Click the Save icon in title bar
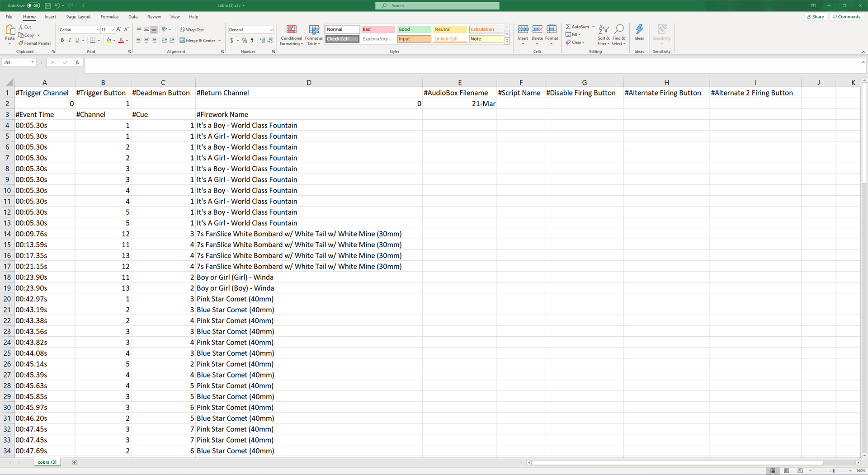Screen dimensions: 868x475 [x=47, y=6]
